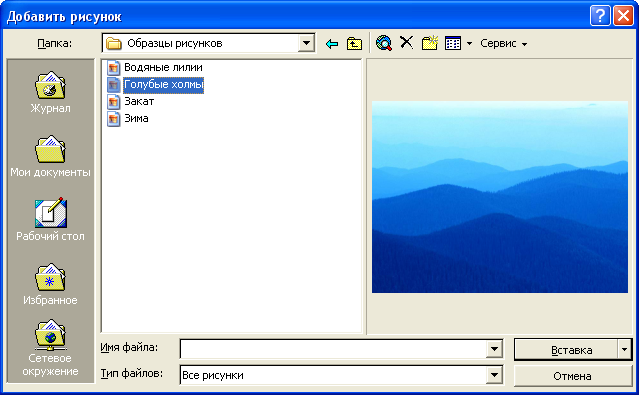
Task: Select the Водяные лилии file
Action: point(163,67)
